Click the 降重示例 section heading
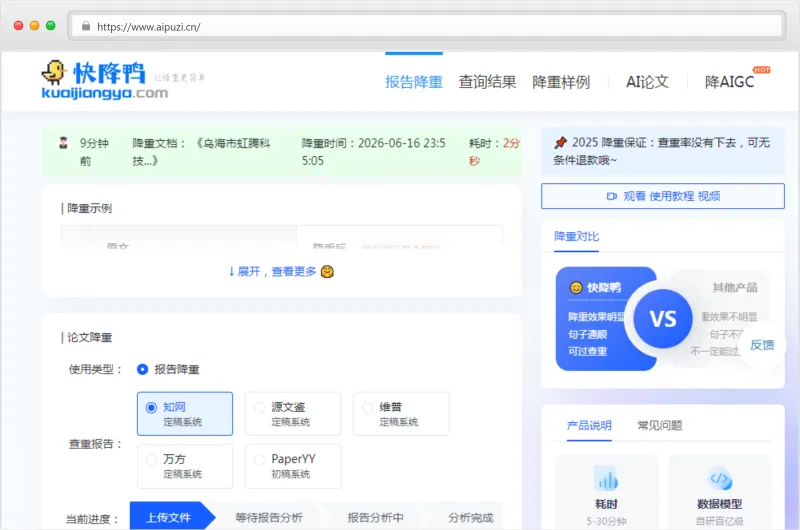 pos(89,208)
